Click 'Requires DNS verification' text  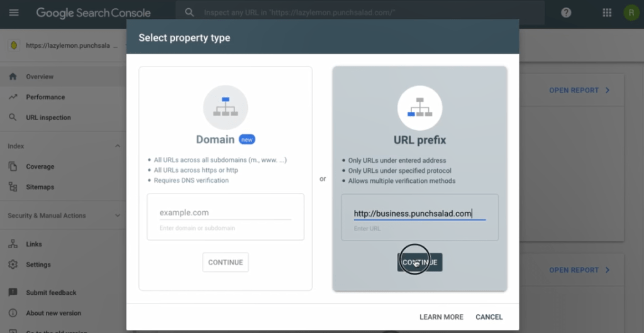[x=191, y=180]
